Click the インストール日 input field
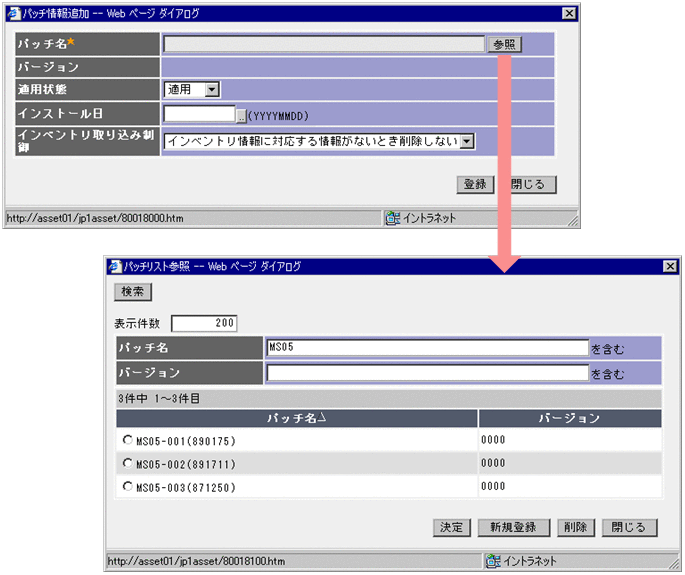685x575 pixels. (x=200, y=114)
